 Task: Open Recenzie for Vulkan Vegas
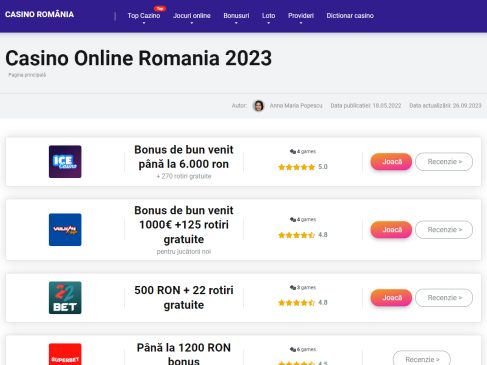pyautogui.click(x=444, y=230)
